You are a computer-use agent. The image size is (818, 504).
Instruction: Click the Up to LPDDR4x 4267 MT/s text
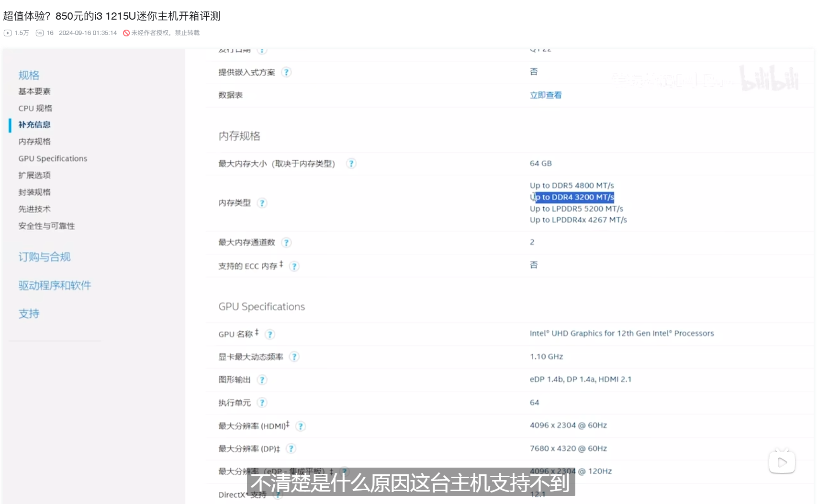pyautogui.click(x=578, y=220)
